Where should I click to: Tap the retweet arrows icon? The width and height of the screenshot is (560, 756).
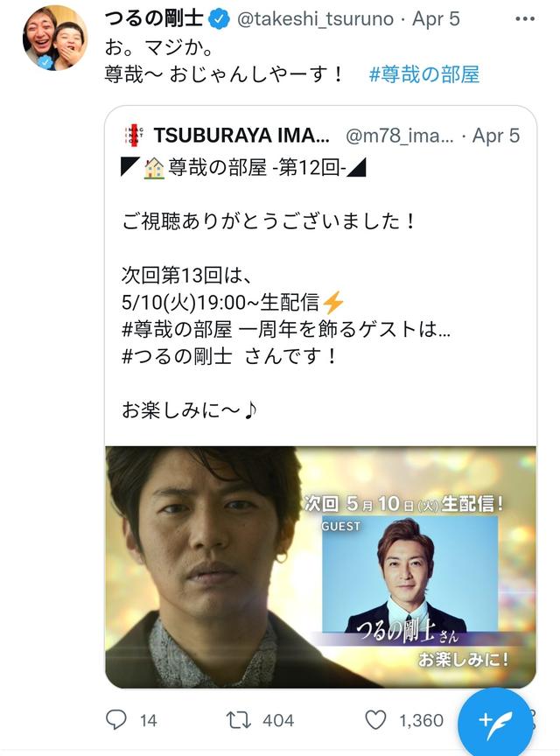coord(238,720)
